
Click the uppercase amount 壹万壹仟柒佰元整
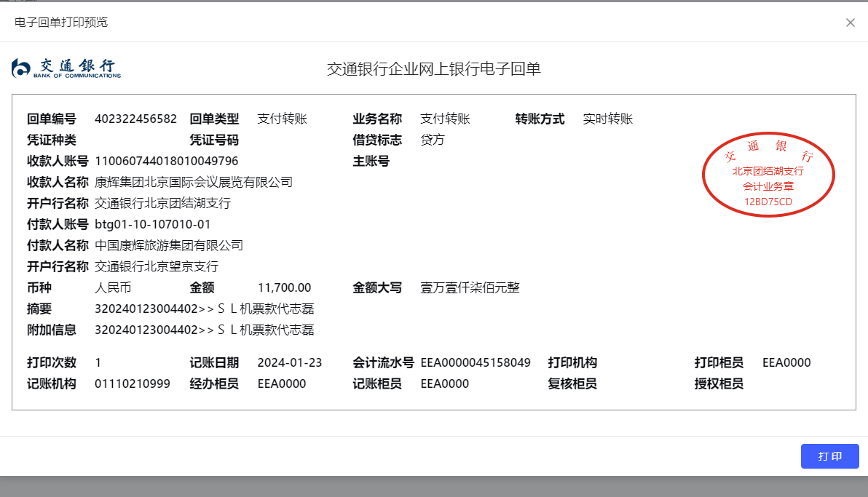pos(470,287)
